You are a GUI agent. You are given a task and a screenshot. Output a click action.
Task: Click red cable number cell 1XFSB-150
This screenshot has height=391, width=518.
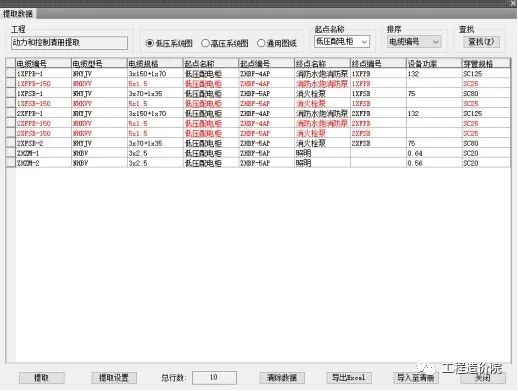coord(43,104)
